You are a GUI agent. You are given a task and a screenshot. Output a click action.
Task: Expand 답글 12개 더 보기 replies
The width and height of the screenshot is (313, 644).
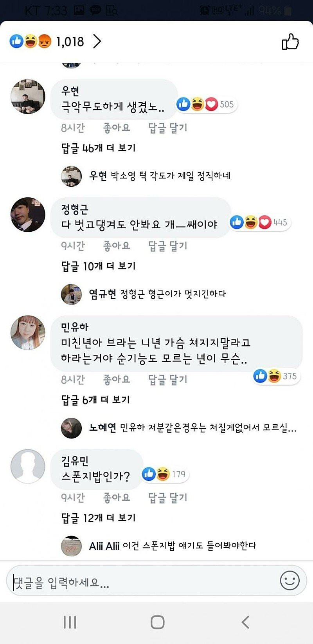pos(98,518)
